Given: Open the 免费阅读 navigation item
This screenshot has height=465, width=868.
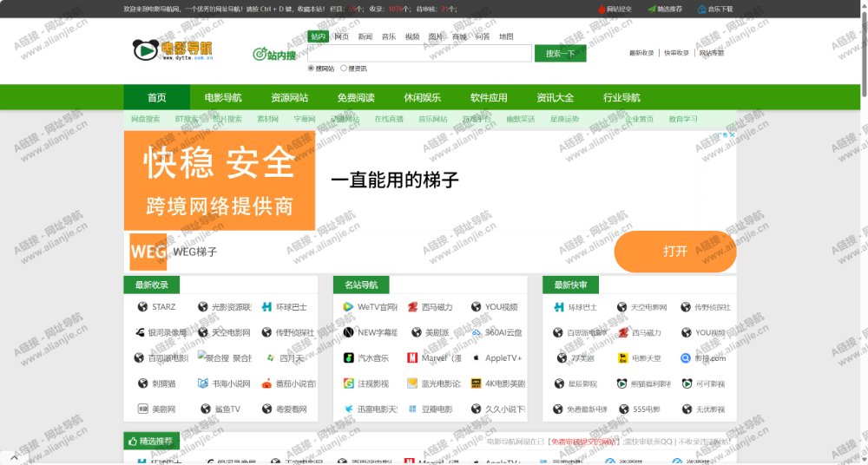Looking at the screenshot, I should click(x=356, y=97).
